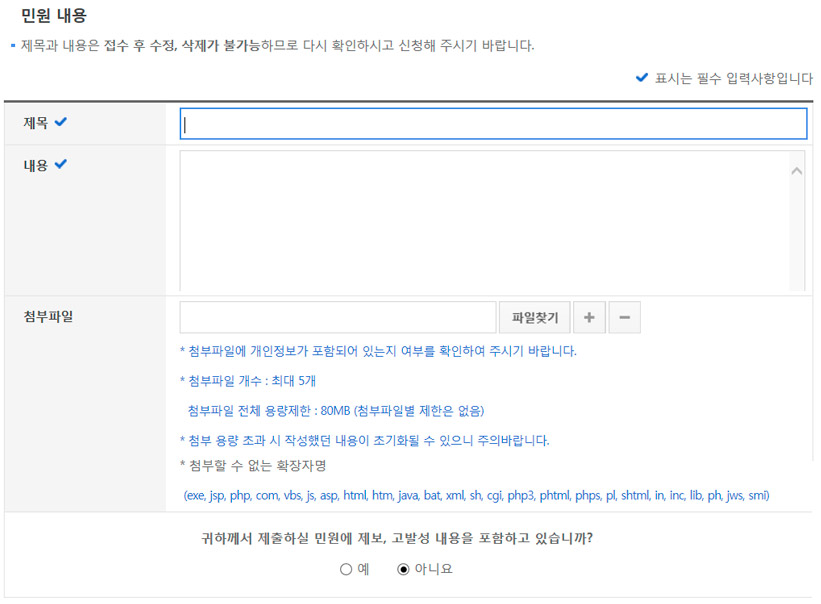Select the 아니요 radio option
The width and height of the screenshot is (821, 604).
(404, 569)
